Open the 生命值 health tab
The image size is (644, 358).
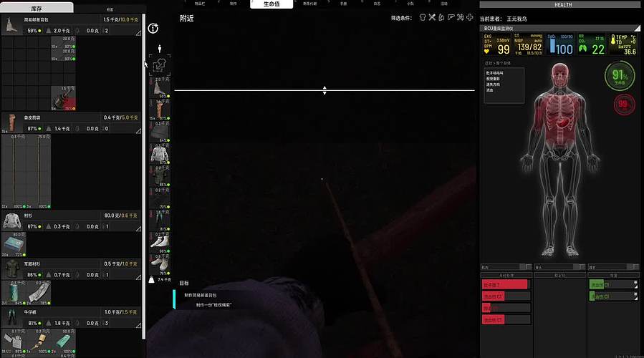tap(271, 4)
